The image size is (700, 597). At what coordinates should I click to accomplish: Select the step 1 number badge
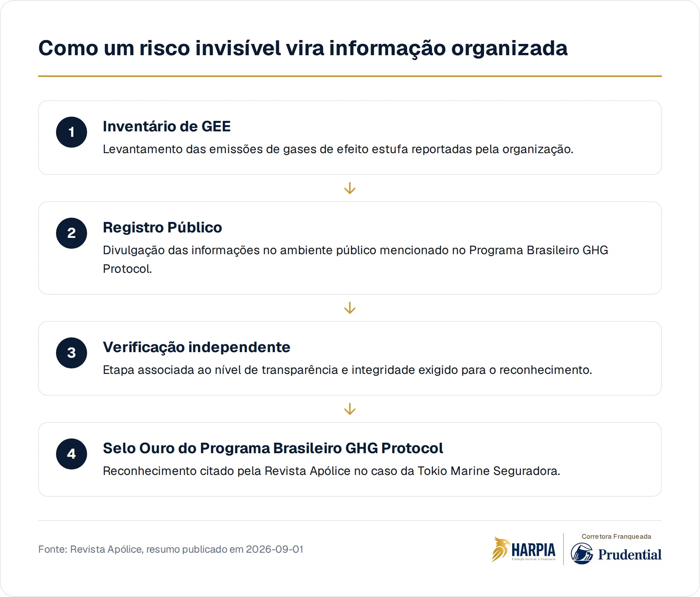point(72,132)
